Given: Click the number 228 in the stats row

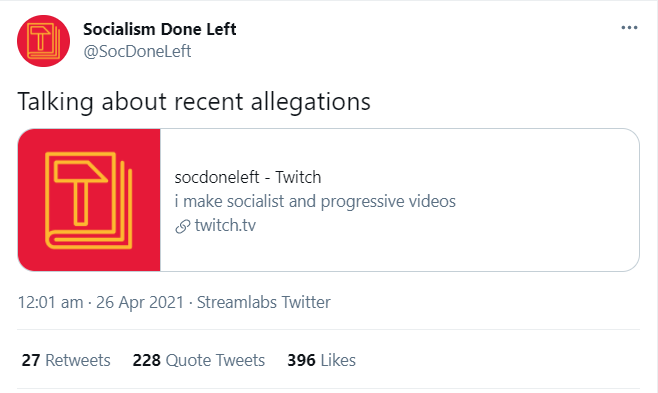Looking at the screenshot, I should [146, 360].
